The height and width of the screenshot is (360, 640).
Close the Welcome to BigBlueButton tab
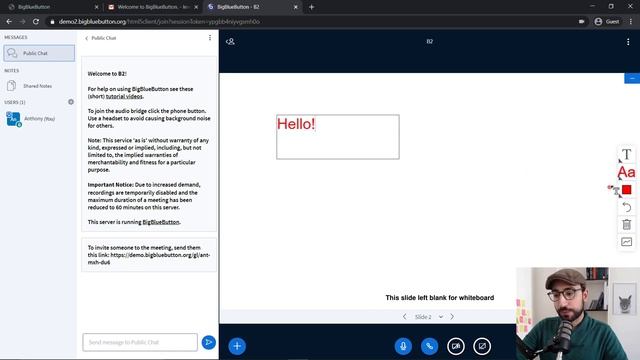pyautogui.click(x=196, y=7)
